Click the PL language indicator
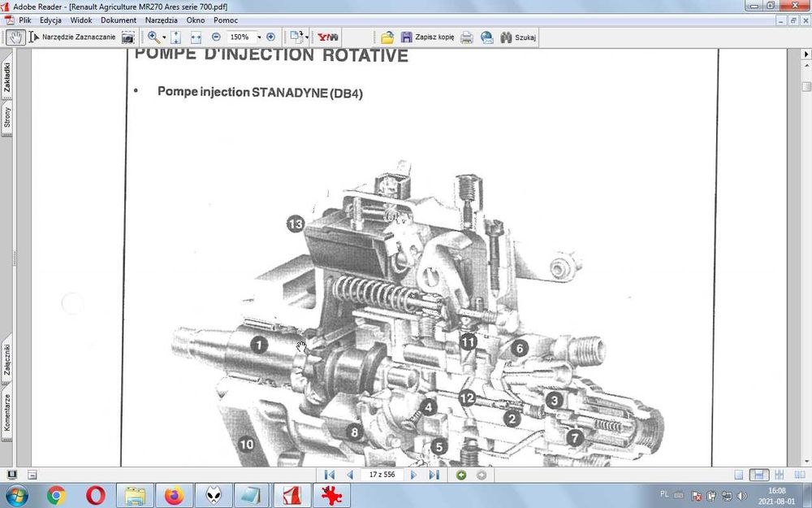Viewport: 812px width, 508px height. (x=664, y=494)
